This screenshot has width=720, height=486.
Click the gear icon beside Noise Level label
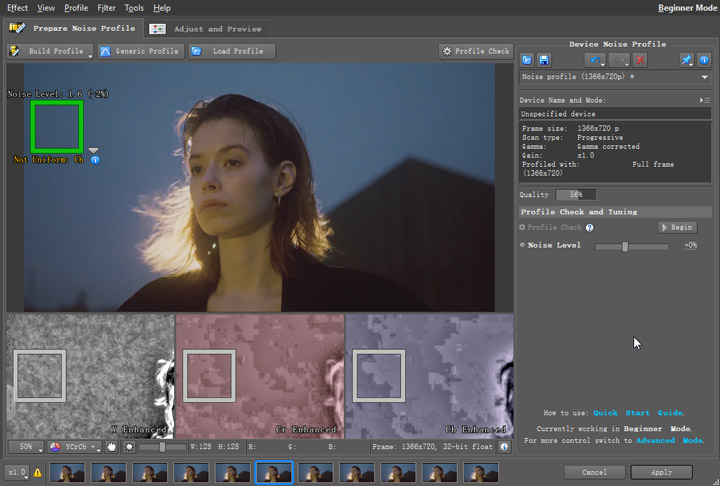[x=523, y=245]
